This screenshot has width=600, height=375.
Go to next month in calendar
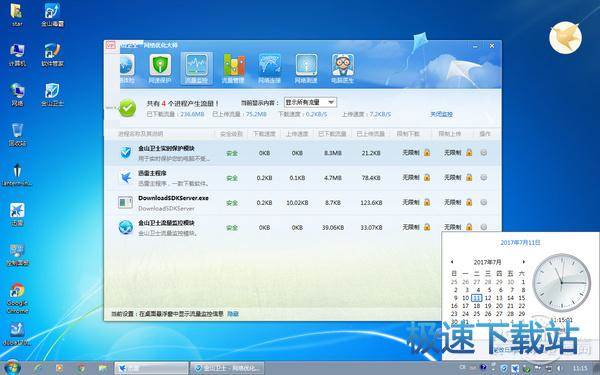pos(523,262)
